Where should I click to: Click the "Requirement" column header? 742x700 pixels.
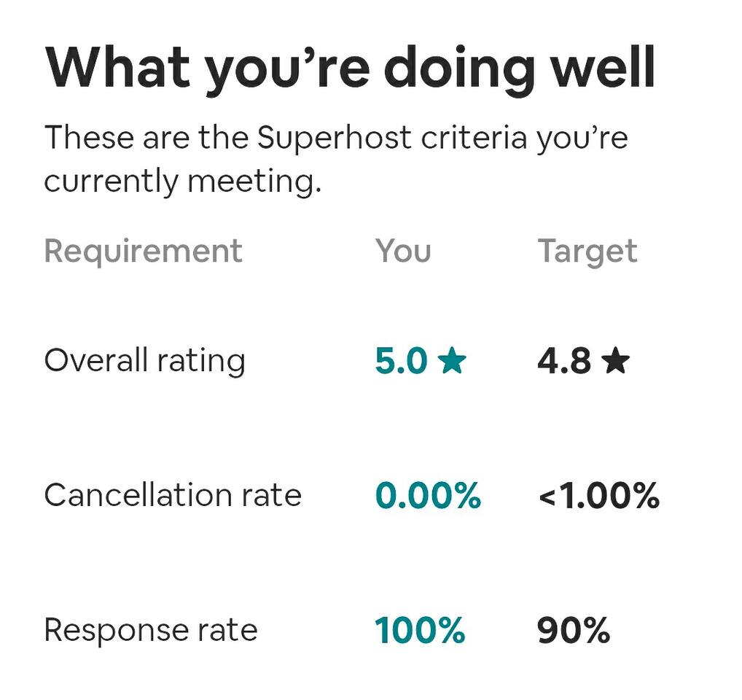coord(143,251)
